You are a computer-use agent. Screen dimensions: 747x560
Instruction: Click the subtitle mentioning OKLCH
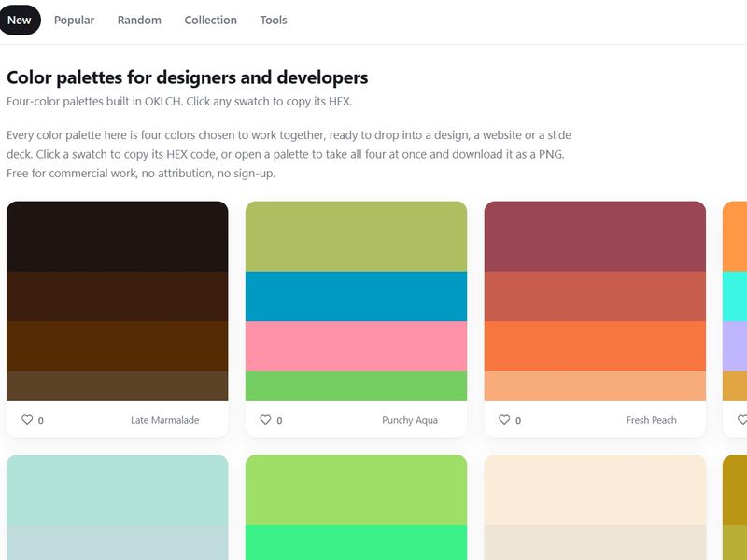179,102
